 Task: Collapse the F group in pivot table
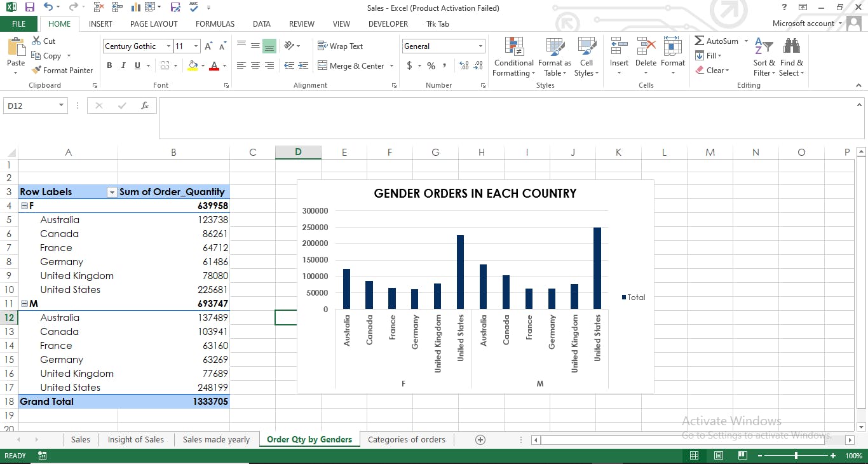coord(25,206)
